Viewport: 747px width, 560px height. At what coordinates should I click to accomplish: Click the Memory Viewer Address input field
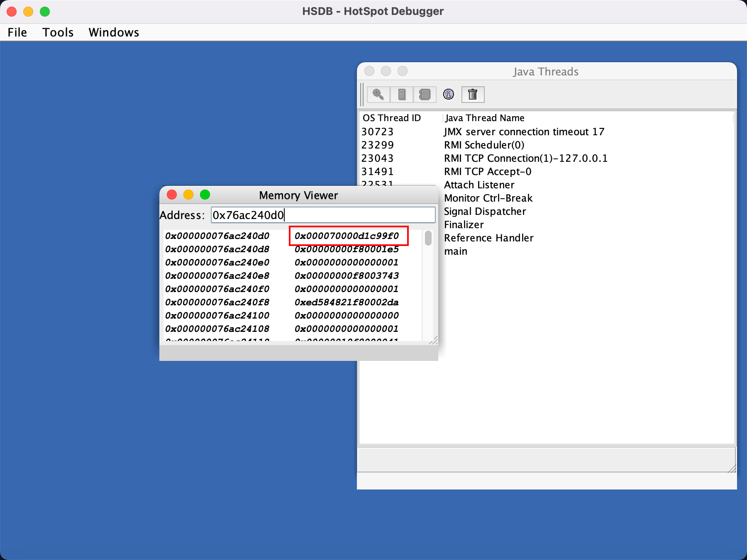(323, 215)
